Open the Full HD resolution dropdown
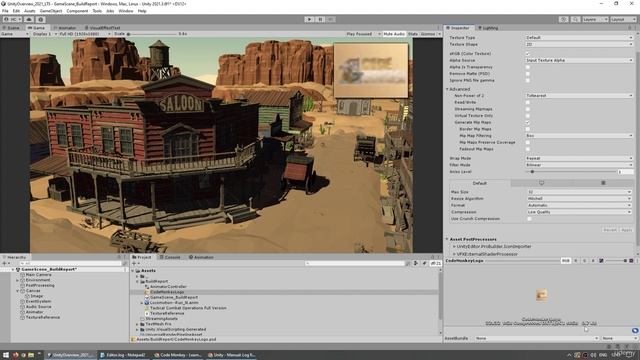Image resolution: width=640 pixels, height=360 pixels. (x=85, y=34)
